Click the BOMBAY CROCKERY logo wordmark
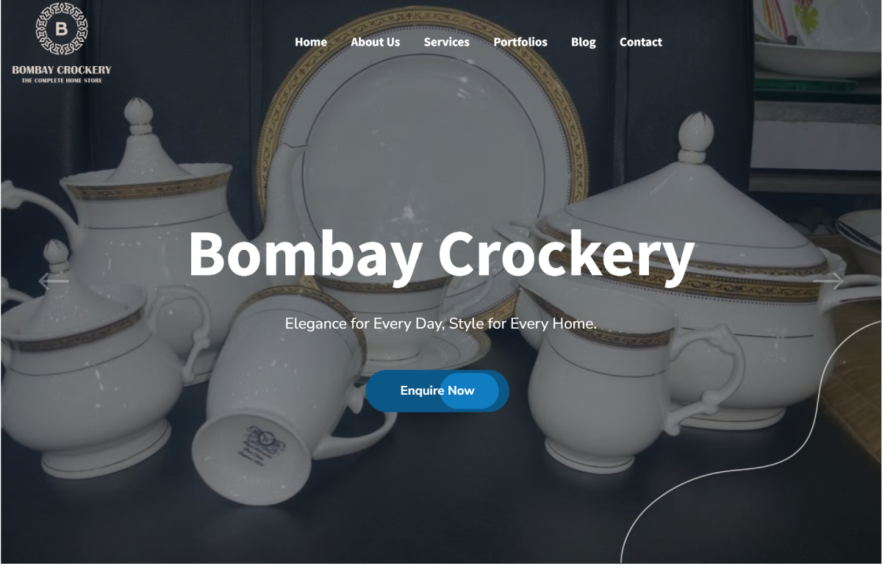The width and height of the screenshot is (882, 588). 62,70
